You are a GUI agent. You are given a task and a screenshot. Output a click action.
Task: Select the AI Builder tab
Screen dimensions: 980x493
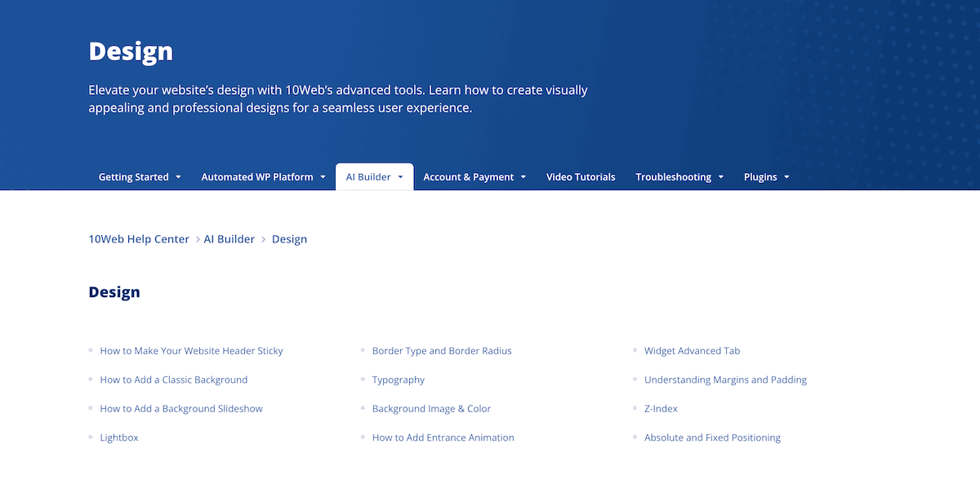(x=374, y=177)
